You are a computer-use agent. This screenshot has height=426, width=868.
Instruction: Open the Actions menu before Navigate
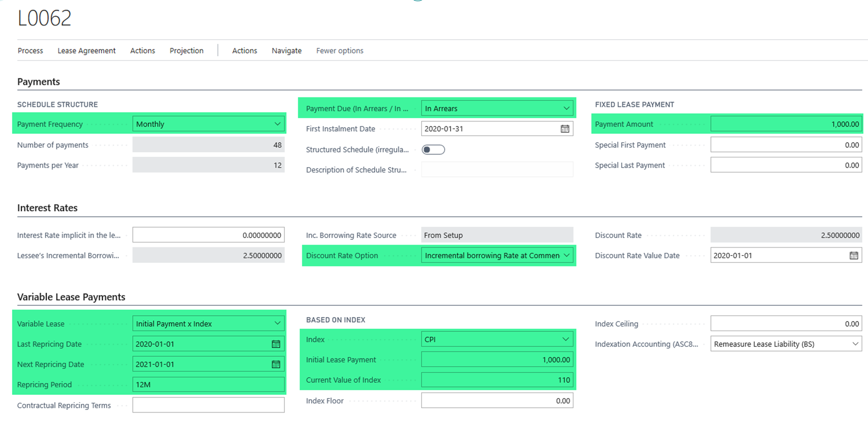(x=244, y=51)
